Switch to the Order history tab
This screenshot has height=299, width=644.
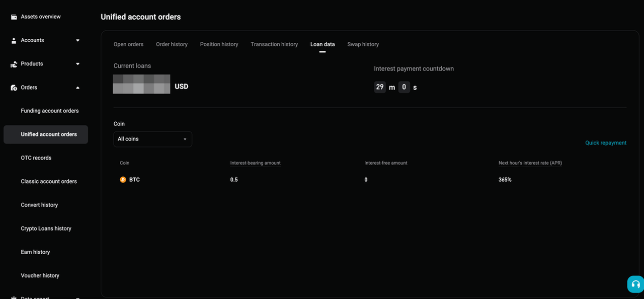pos(172,44)
